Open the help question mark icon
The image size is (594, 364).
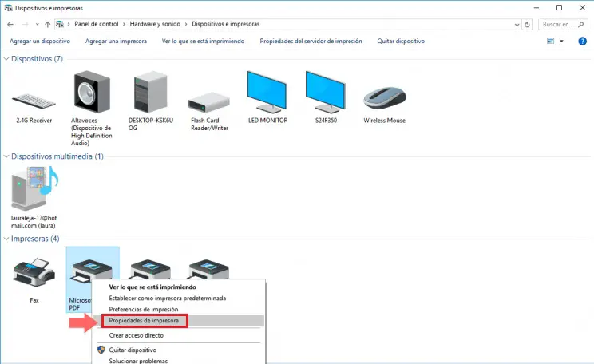pyautogui.click(x=582, y=42)
